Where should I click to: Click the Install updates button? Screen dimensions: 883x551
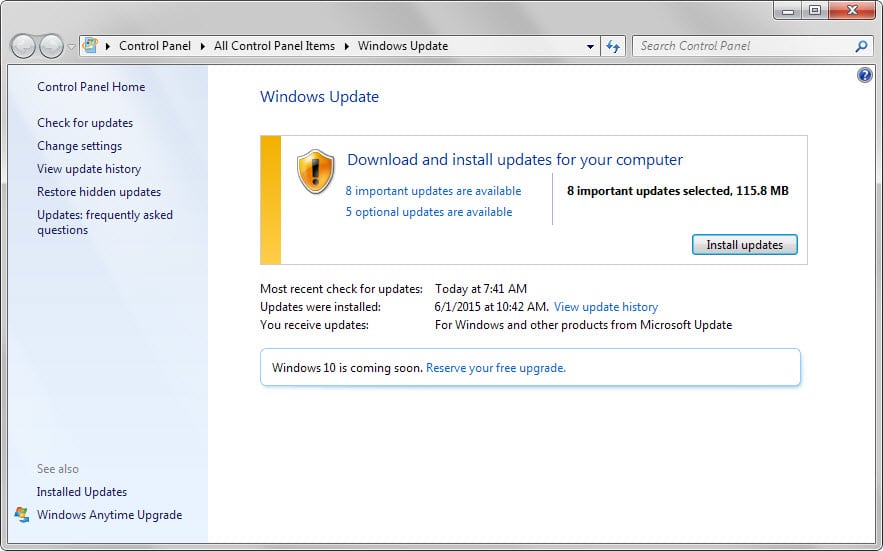point(744,245)
